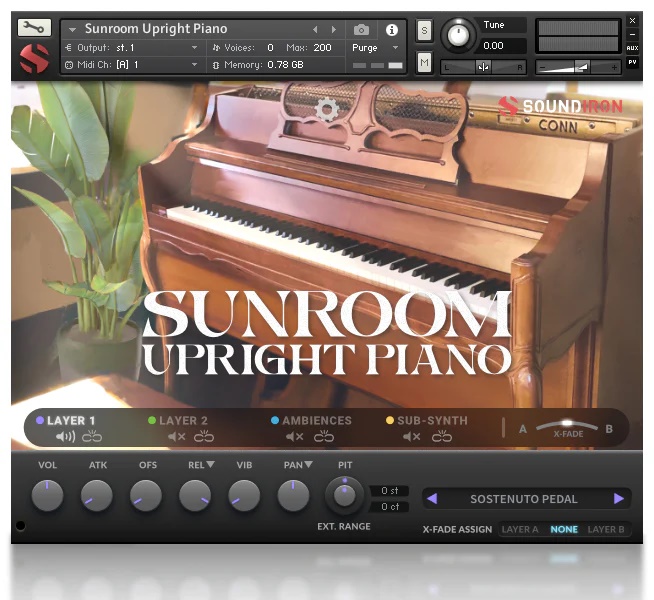Select next instrument with right arrow
The height and width of the screenshot is (600, 654).
(334, 30)
